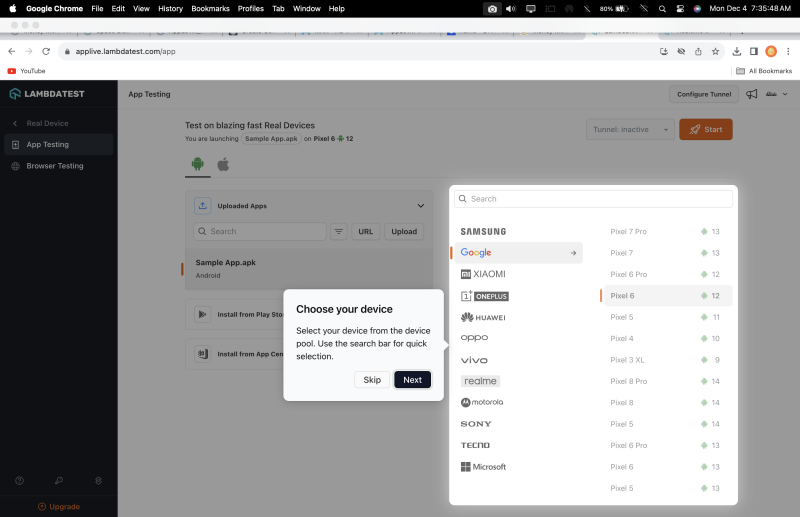Select the Realme brand
The height and width of the screenshot is (517, 800).
480,381
